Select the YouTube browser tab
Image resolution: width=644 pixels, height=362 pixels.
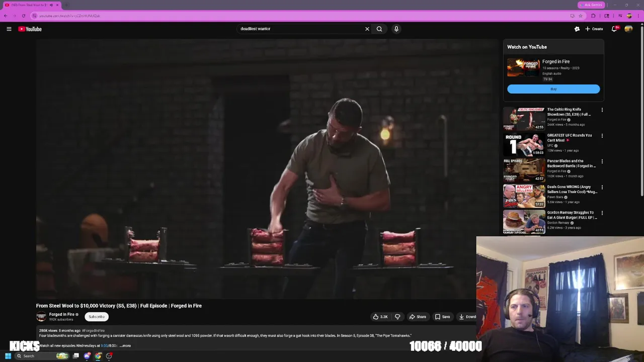point(31,5)
